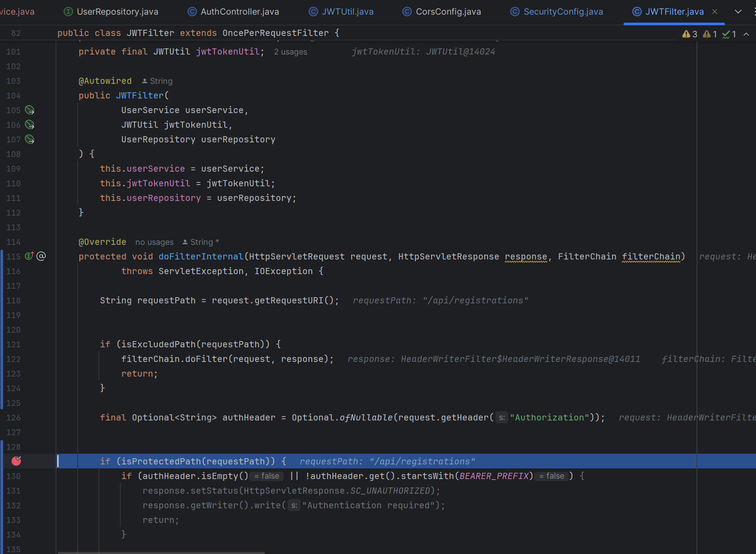Navigate to autowired bean on line 106
This screenshot has height=554, width=756.
coord(30,125)
